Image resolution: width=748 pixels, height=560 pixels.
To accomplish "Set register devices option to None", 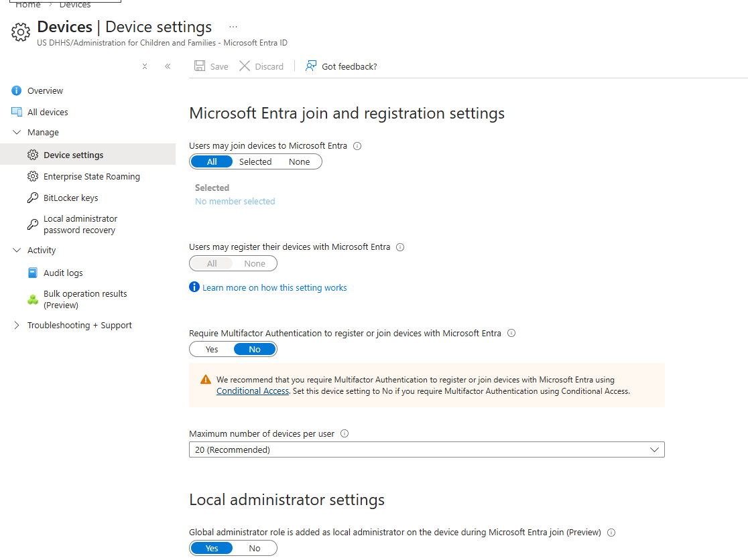I will 255,263.
